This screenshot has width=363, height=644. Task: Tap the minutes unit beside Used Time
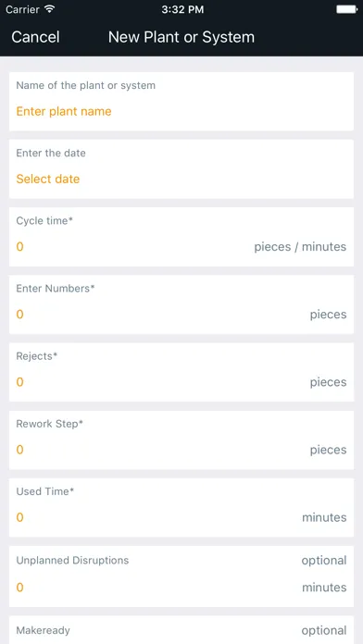pos(324,517)
